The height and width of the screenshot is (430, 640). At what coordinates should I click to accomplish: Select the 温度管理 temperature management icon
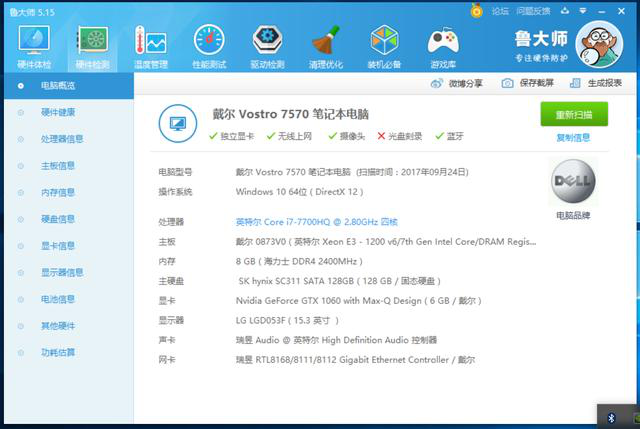click(x=151, y=42)
